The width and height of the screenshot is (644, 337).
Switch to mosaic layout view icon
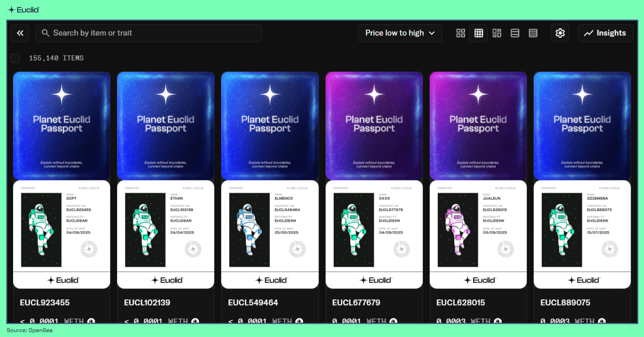[x=497, y=33]
